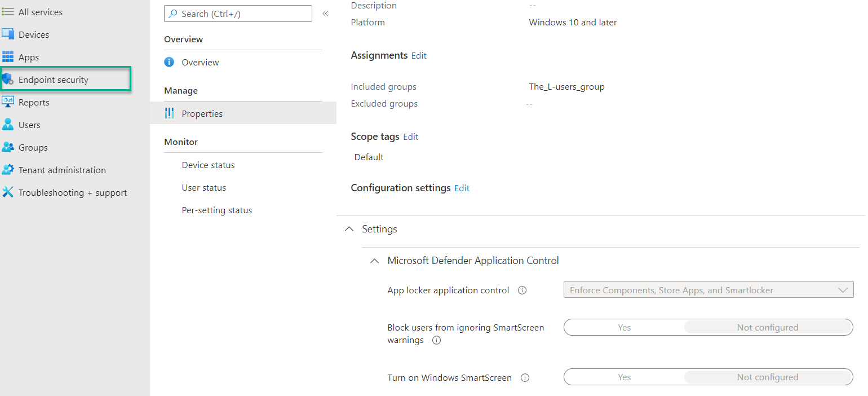Select Properties in the policy menu
The height and width of the screenshot is (396, 868).
(243, 113)
